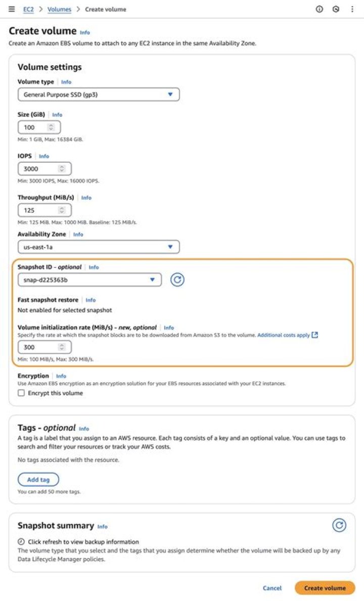Open the navigation hamburger menu
Screen dimensions: 364x601
11,9
